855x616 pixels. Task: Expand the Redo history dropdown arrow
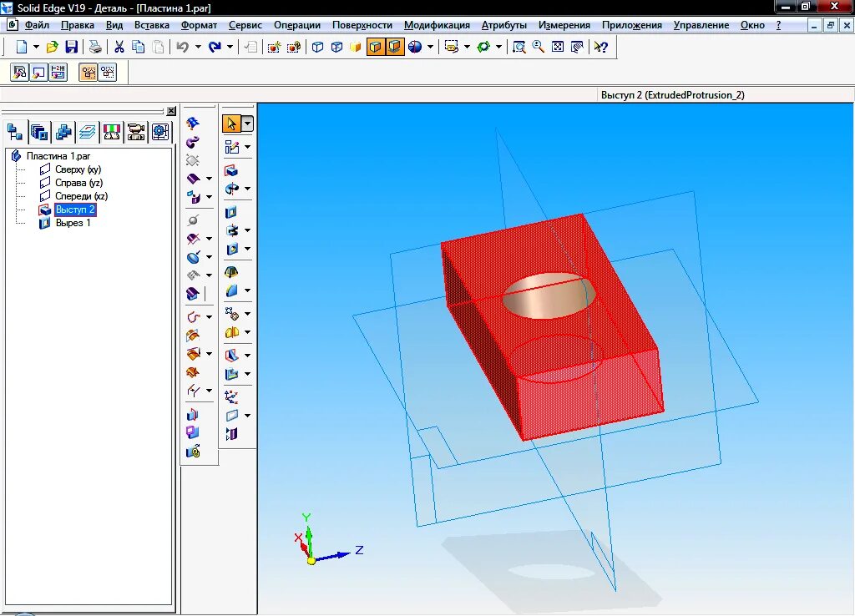230,47
